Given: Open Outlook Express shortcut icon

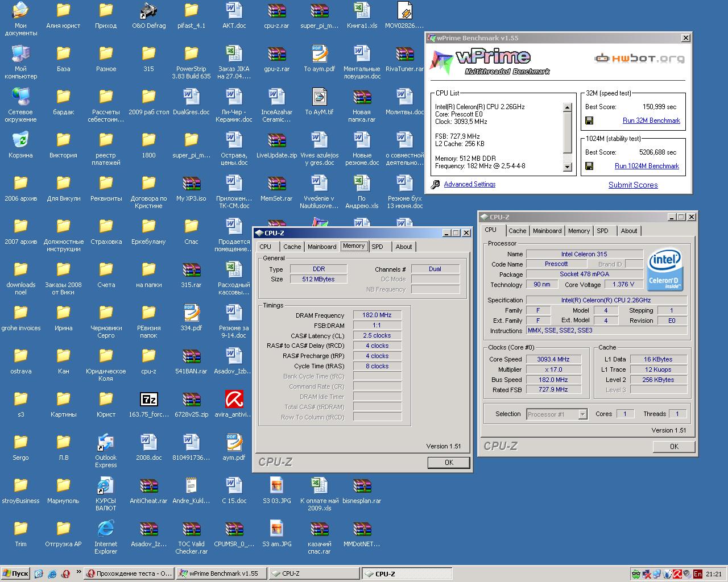Looking at the screenshot, I should (x=106, y=443).
